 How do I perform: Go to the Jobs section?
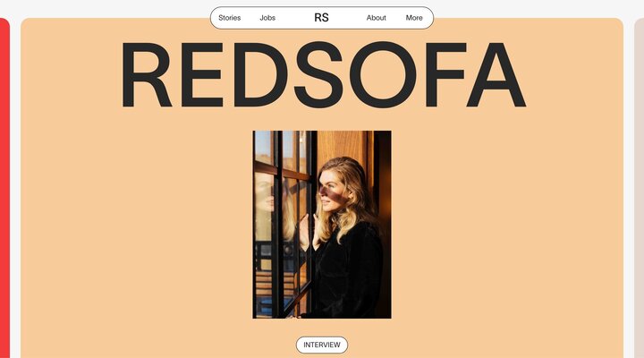[267, 18]
